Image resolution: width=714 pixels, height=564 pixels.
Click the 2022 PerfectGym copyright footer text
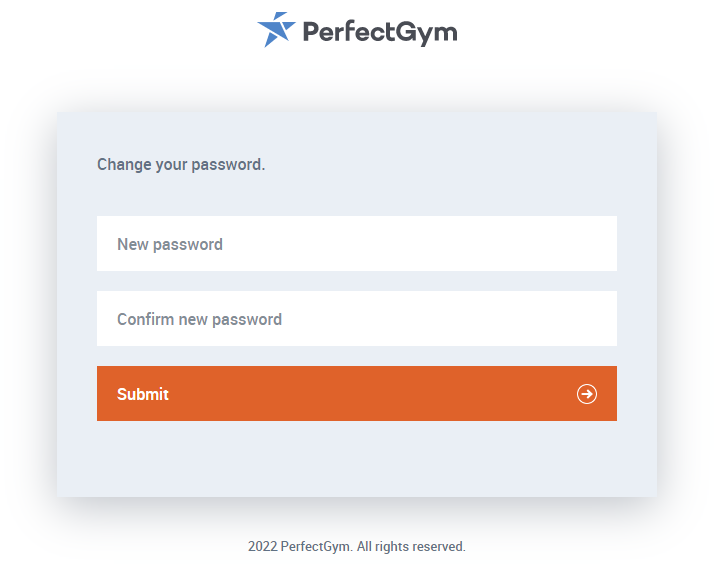357,547
